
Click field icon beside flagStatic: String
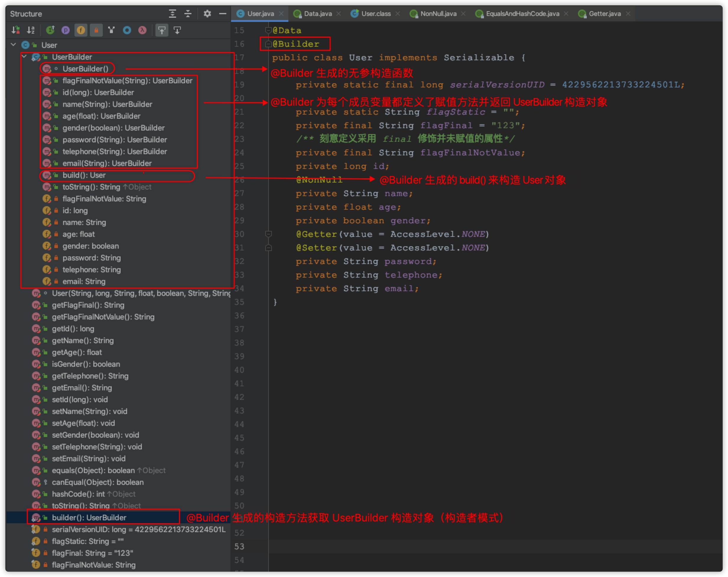pos(36,541)
